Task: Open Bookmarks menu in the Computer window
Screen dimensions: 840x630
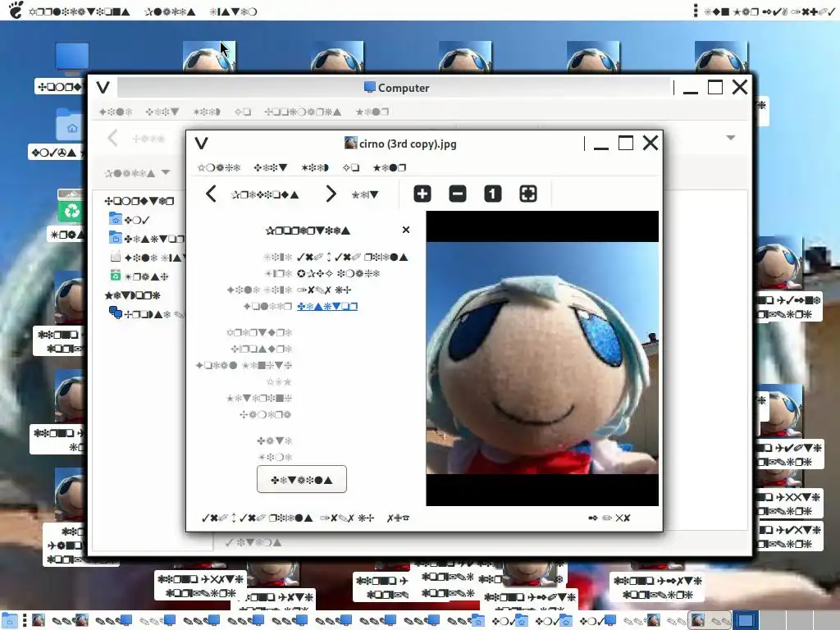Action: (303, 112)
